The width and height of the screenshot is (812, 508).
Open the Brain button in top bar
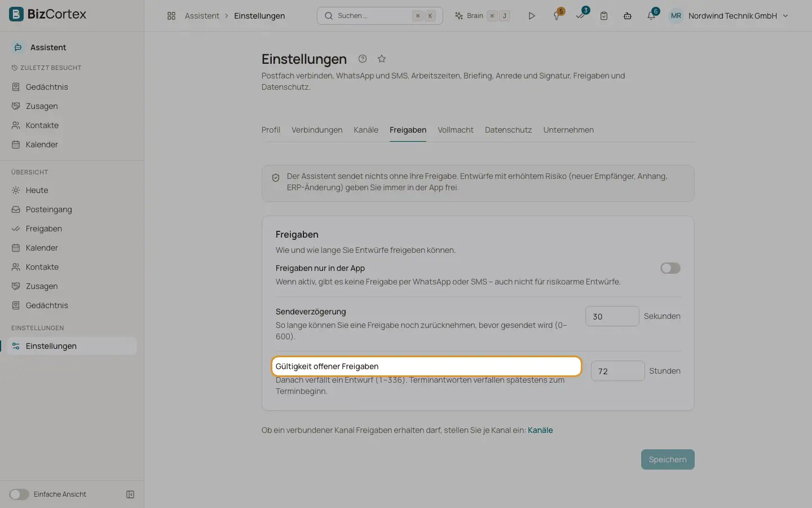483,16
